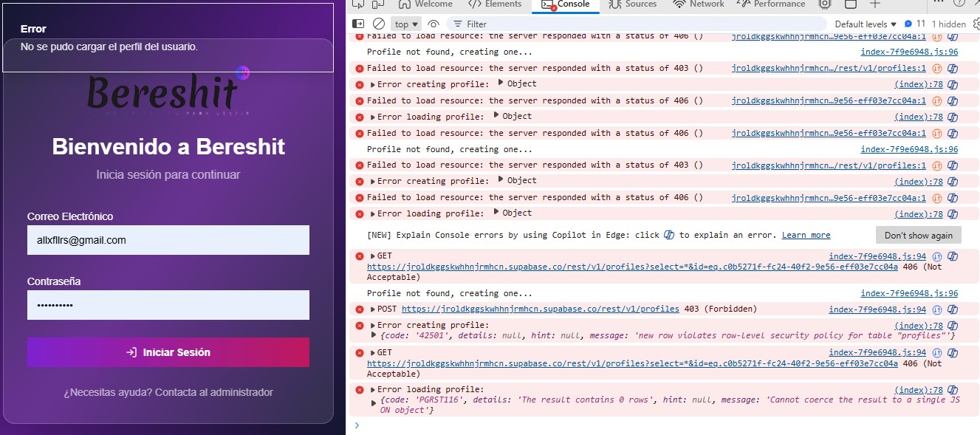Image resolution: width=980 pixels, height=435 pixels.
Task: Open the Sources tab
Action: [x=633, y=4]
